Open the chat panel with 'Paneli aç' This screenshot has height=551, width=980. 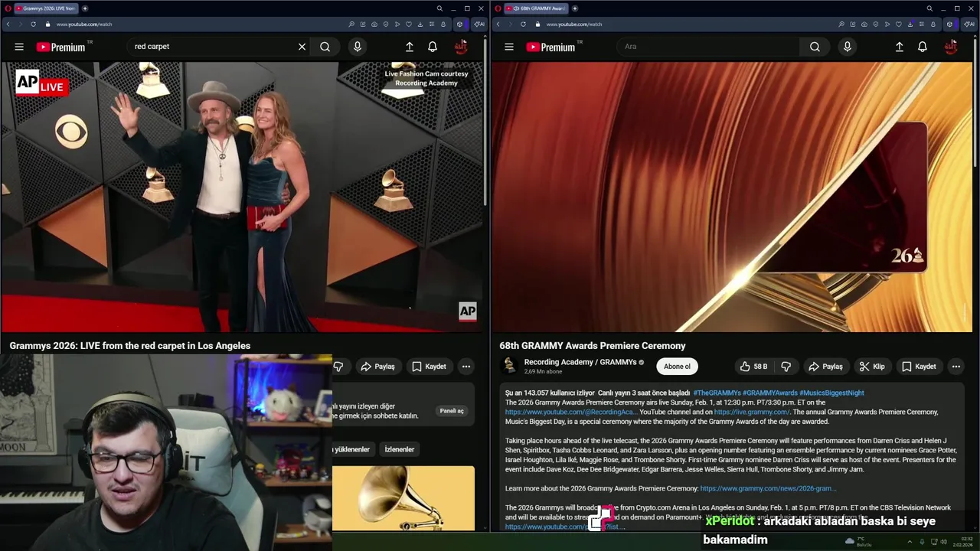pyautogui.click(x=452, y=411)
